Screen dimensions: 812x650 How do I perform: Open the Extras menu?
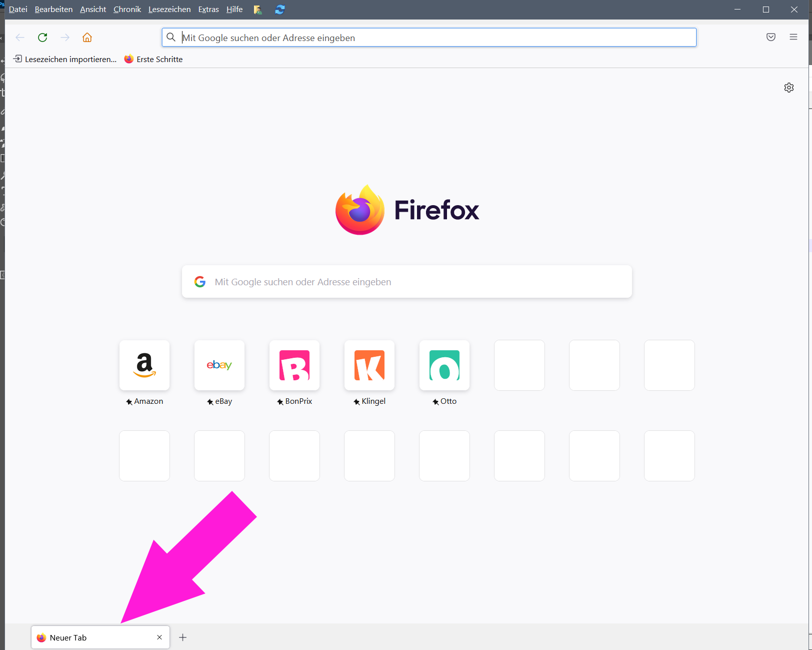click(x=208, y=10)
